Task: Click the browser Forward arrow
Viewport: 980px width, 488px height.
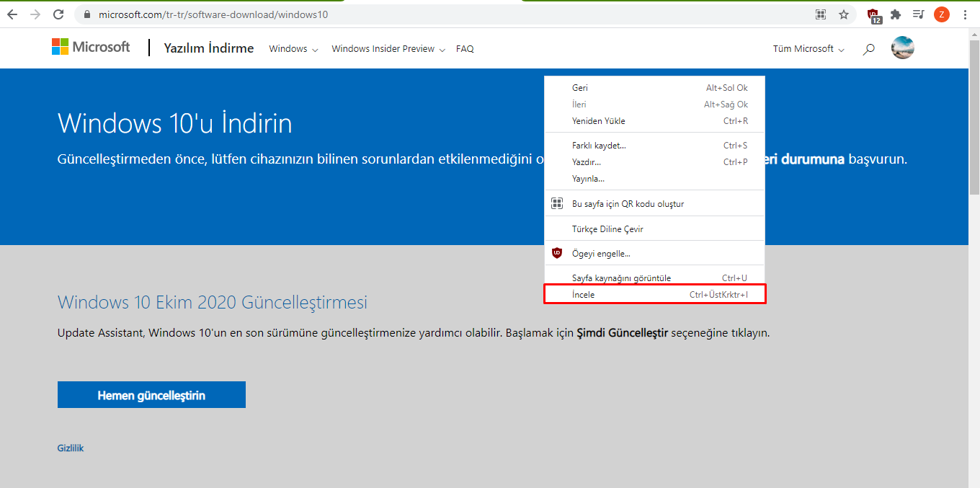Action: coord(35,14)
